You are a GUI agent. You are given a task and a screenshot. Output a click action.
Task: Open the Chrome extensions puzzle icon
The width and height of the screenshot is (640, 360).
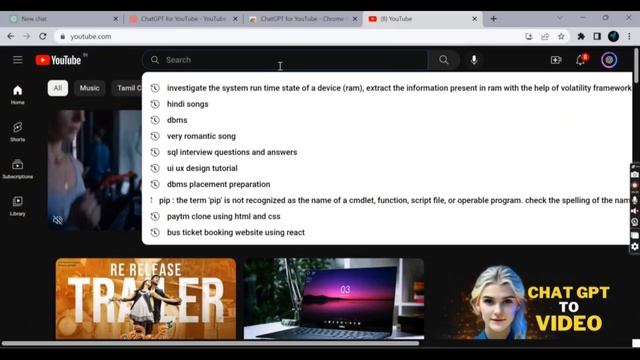pyautogui.click(x=581, y=36)
